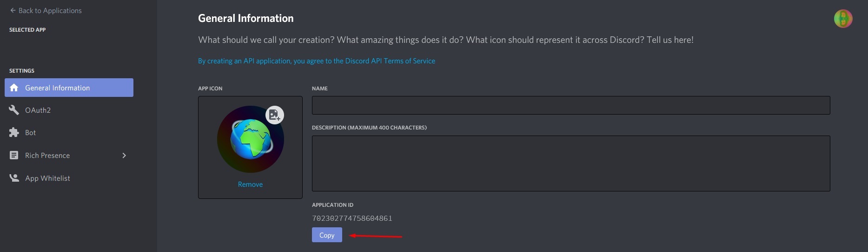Screen dimensions: 868x252
Task: Click the Rich Presence document icon
Action: point(14,155)
